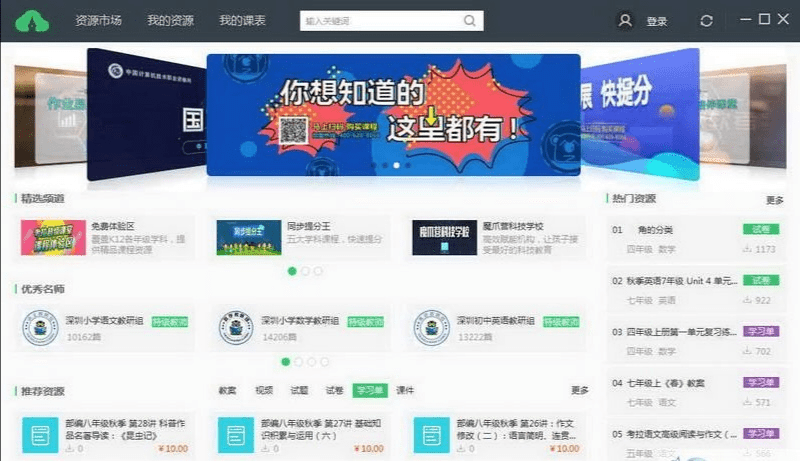Click 更多 next to 推荐资源 tabs
This screenshot has height=461, width=800.
[580, 390]
